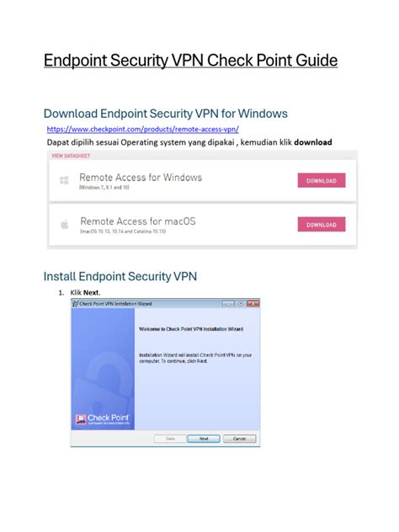The width and height of the screenshot is (399, 532).
Task: Click the Windows logo icon
Action: (64, 180)
